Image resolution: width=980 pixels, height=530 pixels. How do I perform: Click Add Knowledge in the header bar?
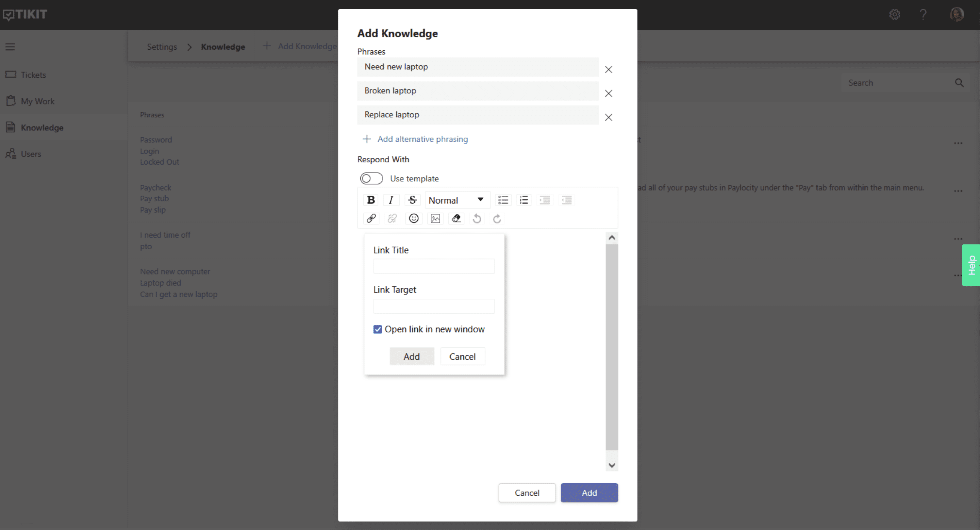[300, 46]
